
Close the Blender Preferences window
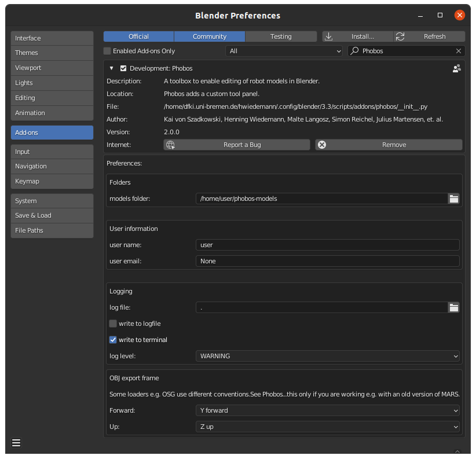coord(460,15)
